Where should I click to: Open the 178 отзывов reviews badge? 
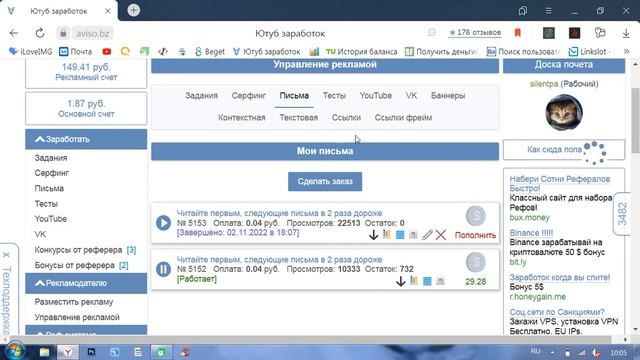pos(475,32)
